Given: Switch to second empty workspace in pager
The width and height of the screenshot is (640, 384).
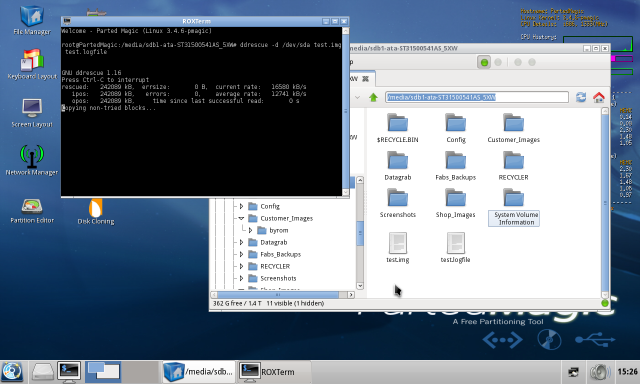Looking at the screenshot, I should pos(140,372).
